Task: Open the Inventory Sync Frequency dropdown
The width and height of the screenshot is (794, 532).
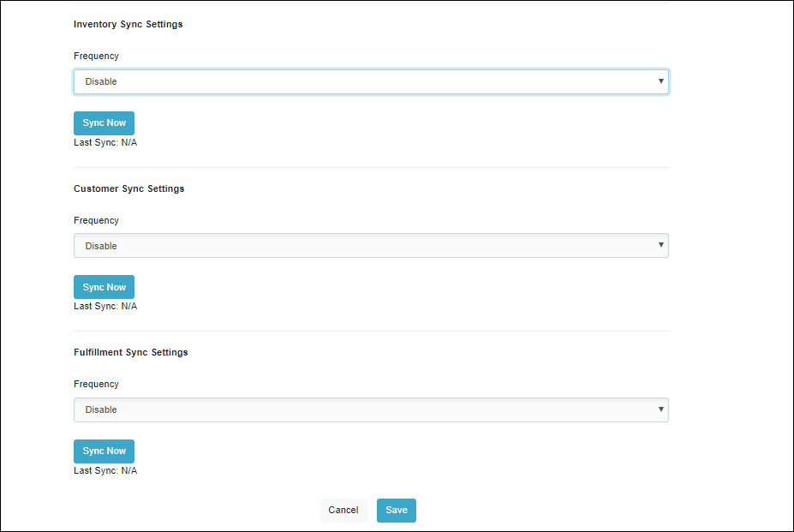Action: click(371, 81)
